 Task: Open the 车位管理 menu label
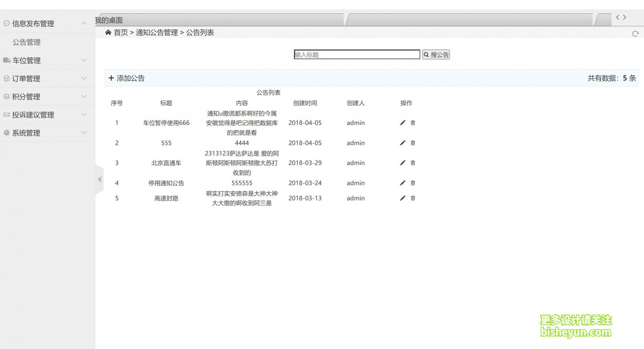pyautogui.click(x=26, y=60)
